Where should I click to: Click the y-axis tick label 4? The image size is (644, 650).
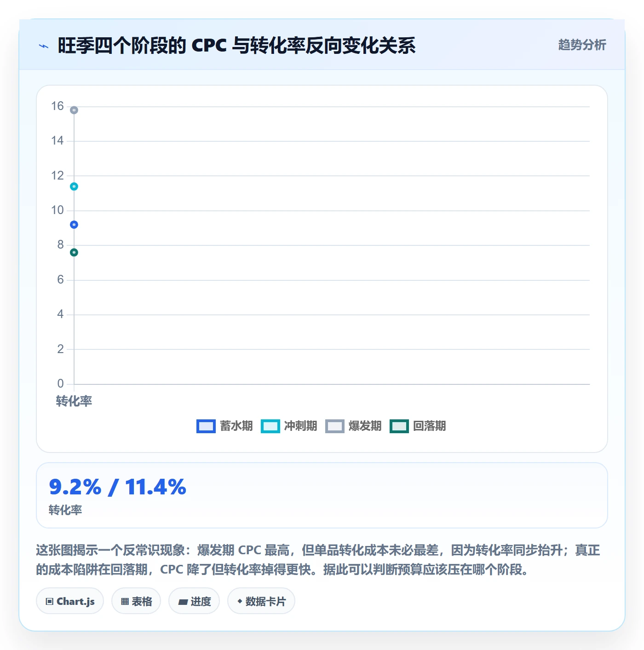(60, 314)
